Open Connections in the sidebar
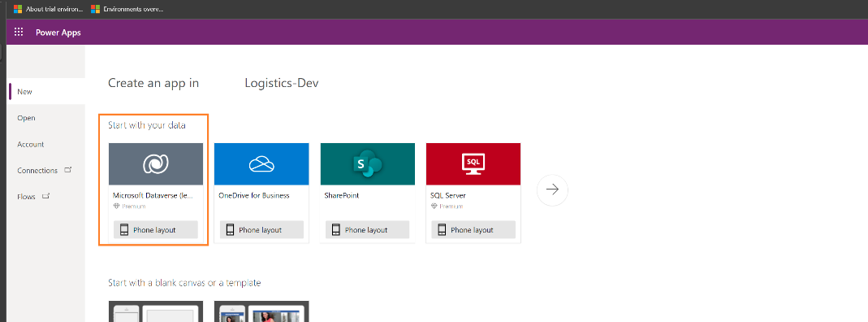Screen dimensions: 868x322 click(47, 171)
